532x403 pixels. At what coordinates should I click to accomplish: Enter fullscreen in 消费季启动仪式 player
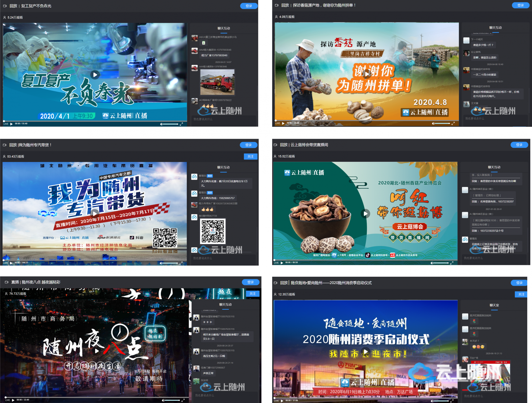pos(452,401)
